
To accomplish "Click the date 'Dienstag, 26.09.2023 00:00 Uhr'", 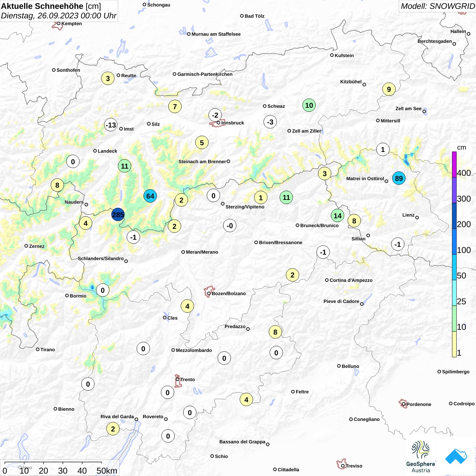I will (58, 16).
